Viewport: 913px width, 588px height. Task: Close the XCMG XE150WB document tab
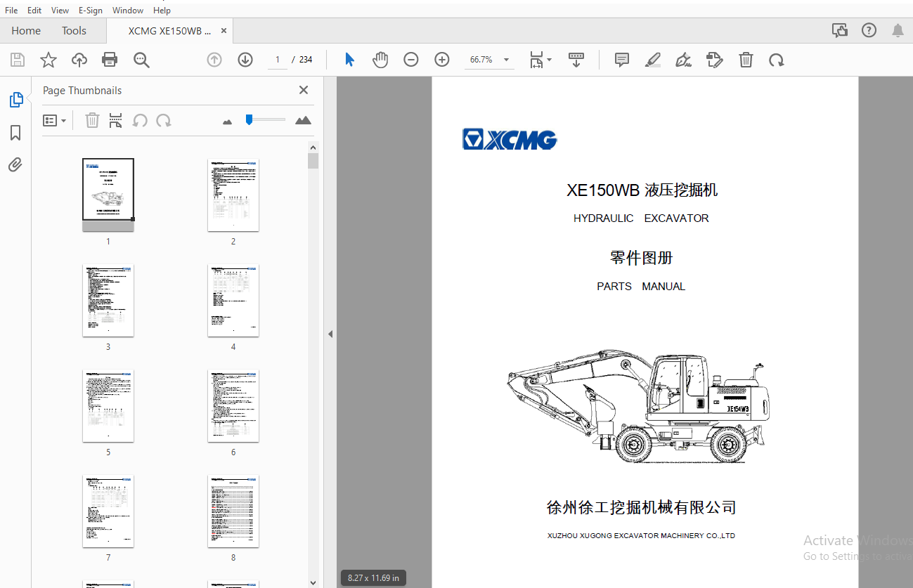tap(224, 31)
